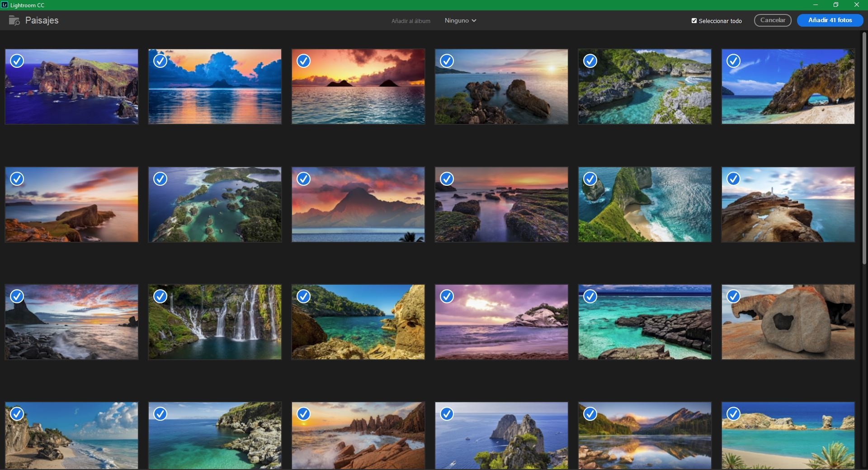Viewport: 868px width, 470px height.
Task: Click the Añadir 41 fotos button
Action: [830, 20]
